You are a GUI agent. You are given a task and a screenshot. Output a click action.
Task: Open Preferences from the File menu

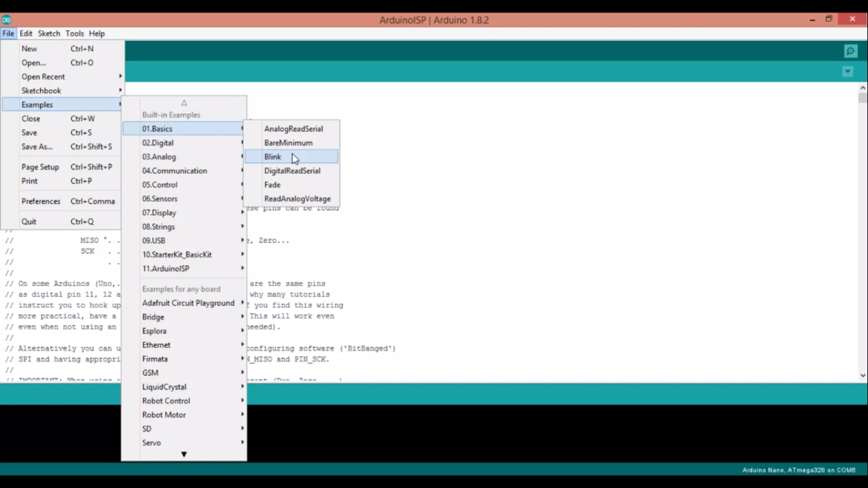tap(41, 201)
